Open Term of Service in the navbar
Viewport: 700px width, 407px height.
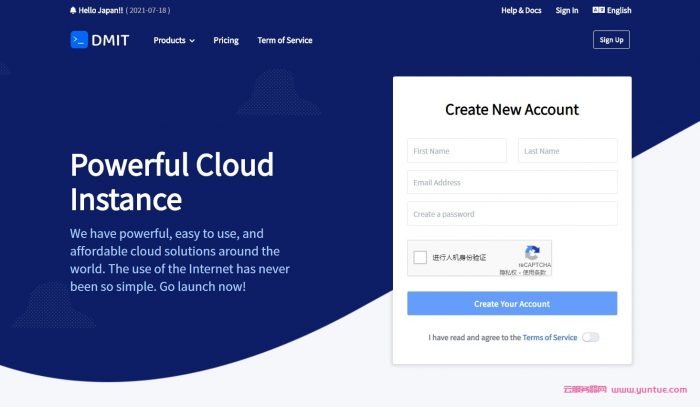pos(285,40)
